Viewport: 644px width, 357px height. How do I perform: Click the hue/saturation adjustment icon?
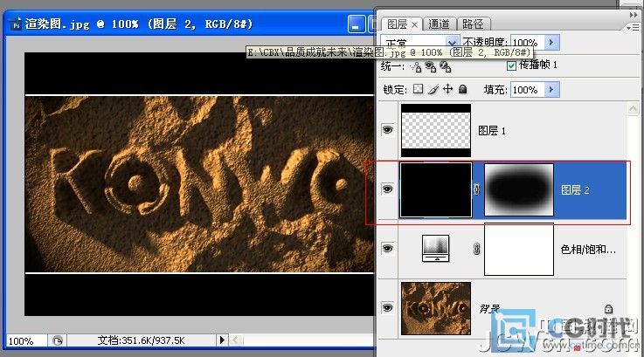click(x=435, y=249)
